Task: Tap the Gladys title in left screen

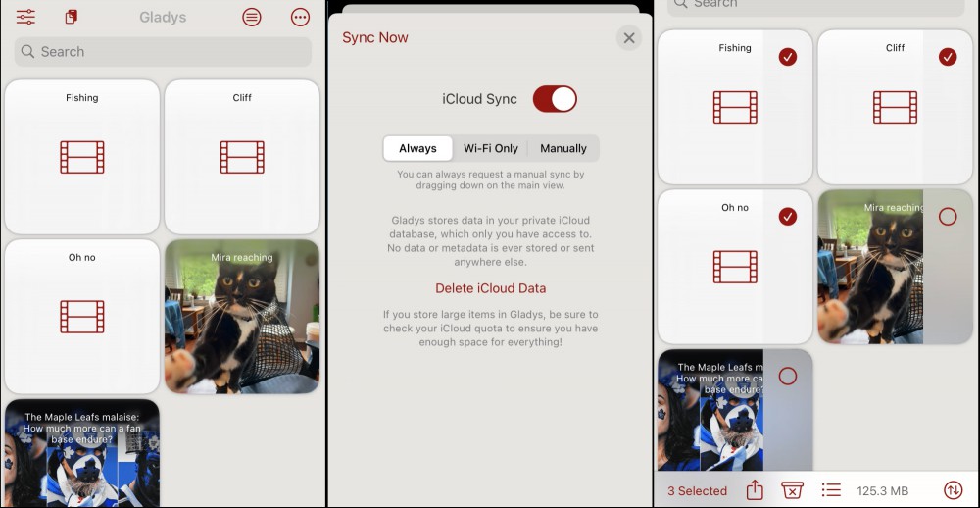Action: click(x=163, y=17)
